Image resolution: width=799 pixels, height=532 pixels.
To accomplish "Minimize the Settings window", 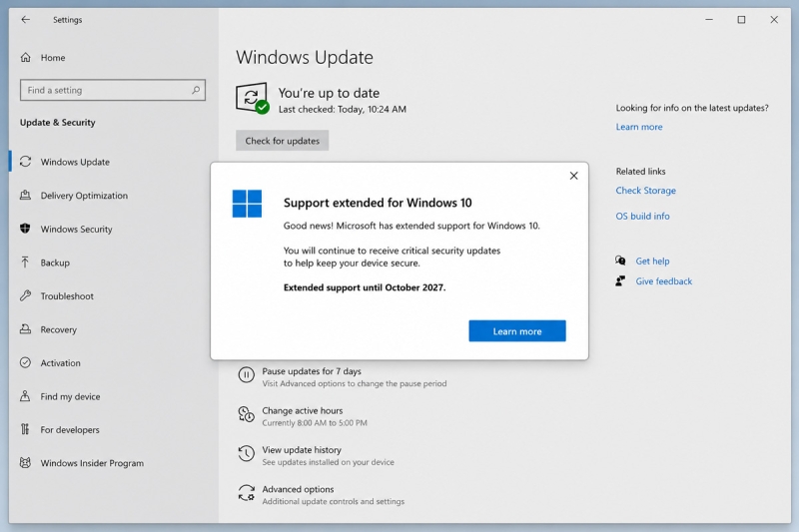I will (x=709, y=19).
